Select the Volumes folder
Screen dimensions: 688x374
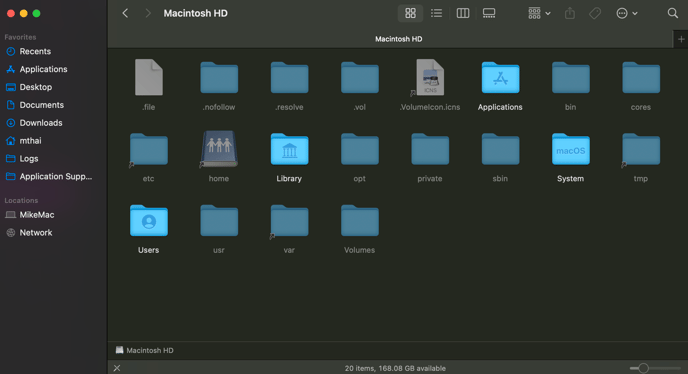[x=359, y=221]
